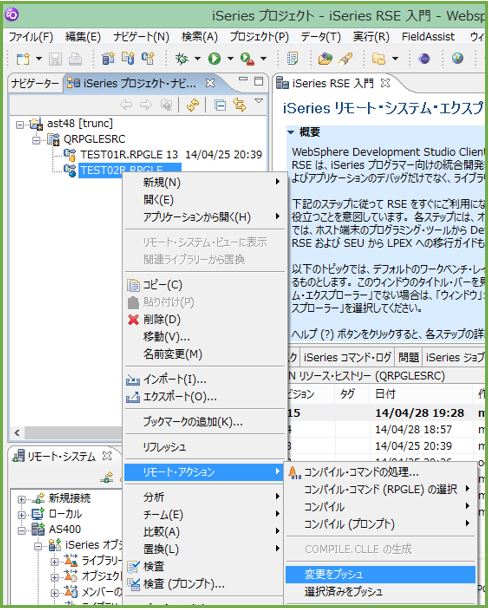Minimize the project navigator panel

pos(243,80)
